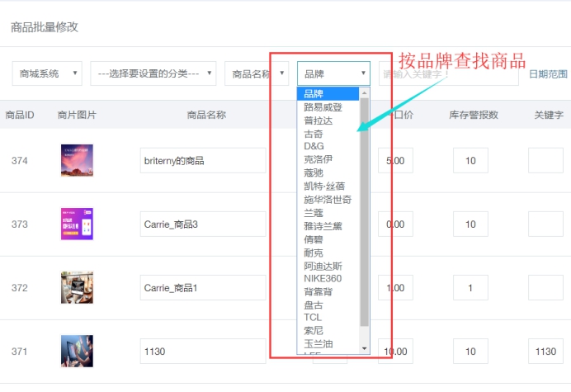The width and height of the screenshot is (571, 392).
Task: Click product ID 373 cell
Action: (x=19, y=224)
